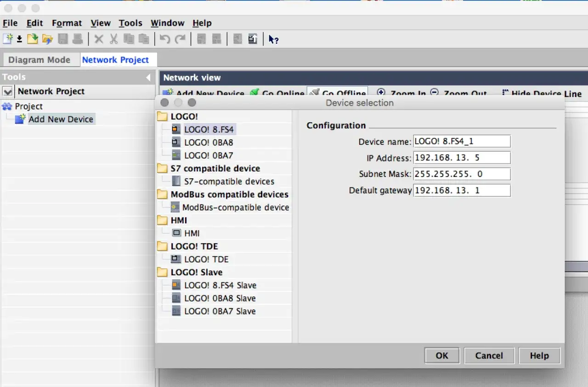
Task: Select LOGO! 0BA8 Slave device
Action: pos(220,298)
